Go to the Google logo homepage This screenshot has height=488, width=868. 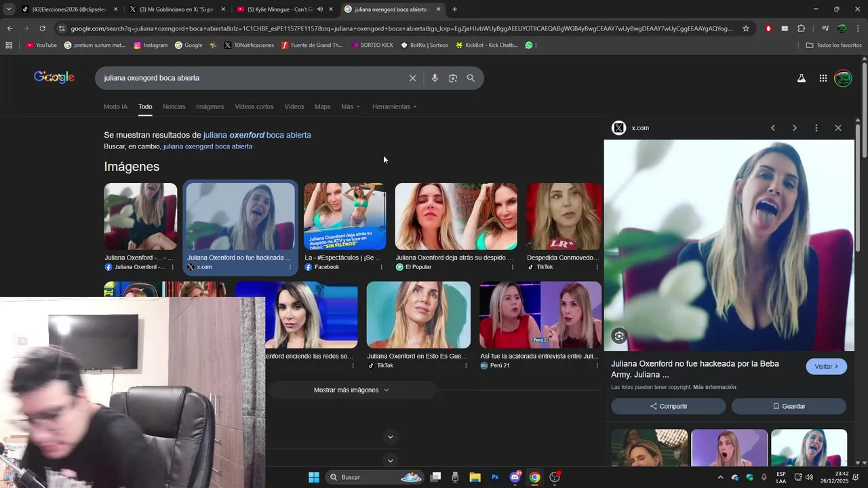[x=54, y=77]
